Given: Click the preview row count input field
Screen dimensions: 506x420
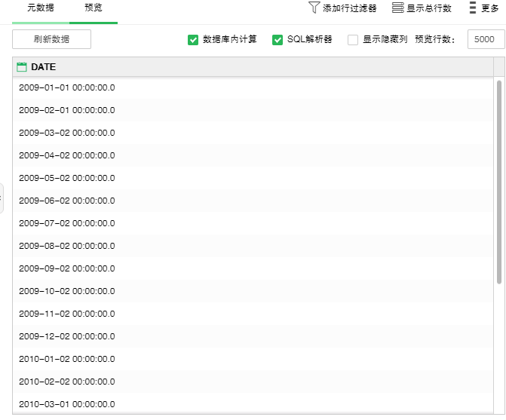Looking at the screenshot, I should click(484, 39).
